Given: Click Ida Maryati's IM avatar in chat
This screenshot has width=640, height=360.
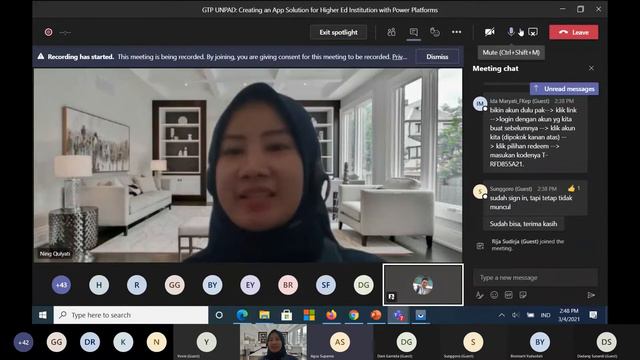Looking at the screenshot, I should coord(480,103).
